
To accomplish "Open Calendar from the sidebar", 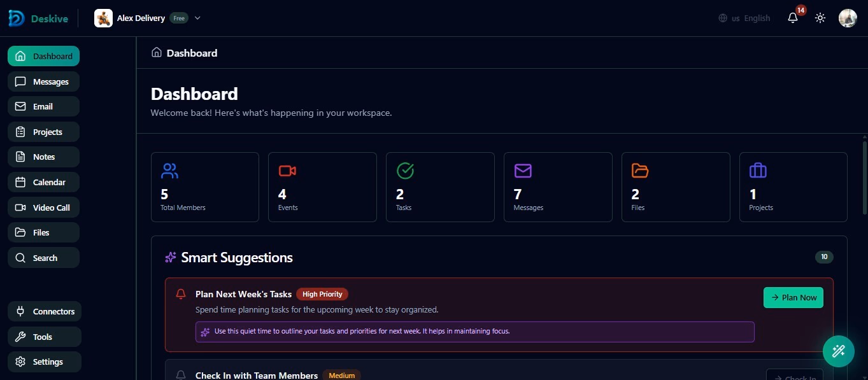I will tap(43, 182).
